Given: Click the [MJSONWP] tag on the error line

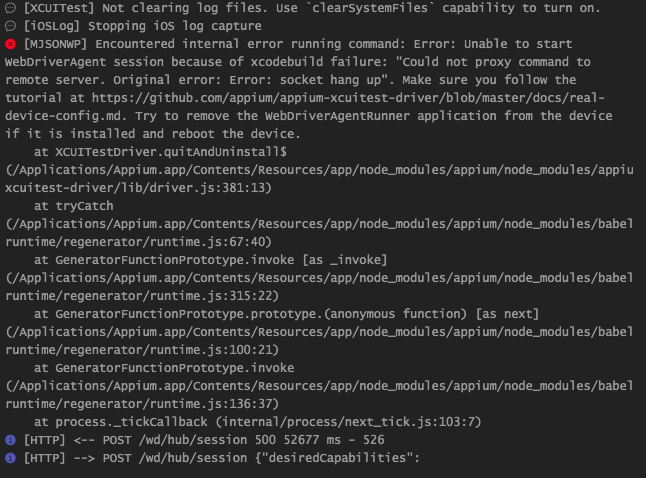Looking at the screenshot, I should click(x=55, y=44).
